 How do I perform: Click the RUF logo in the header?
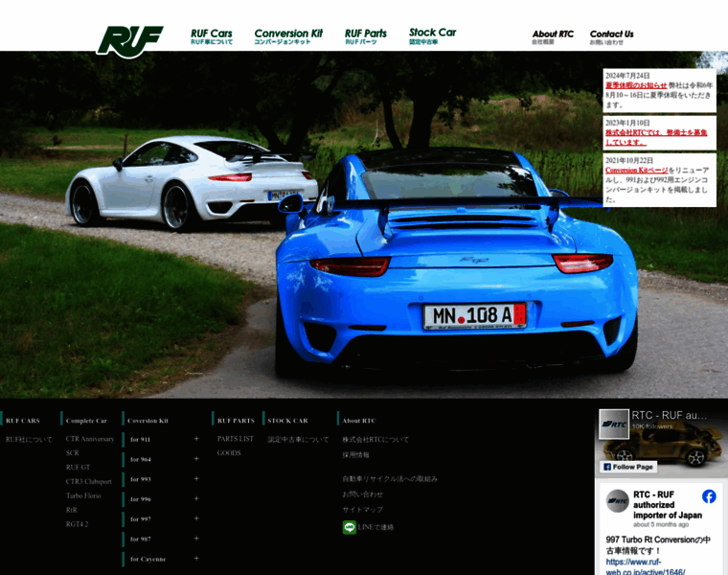(130, 41)
